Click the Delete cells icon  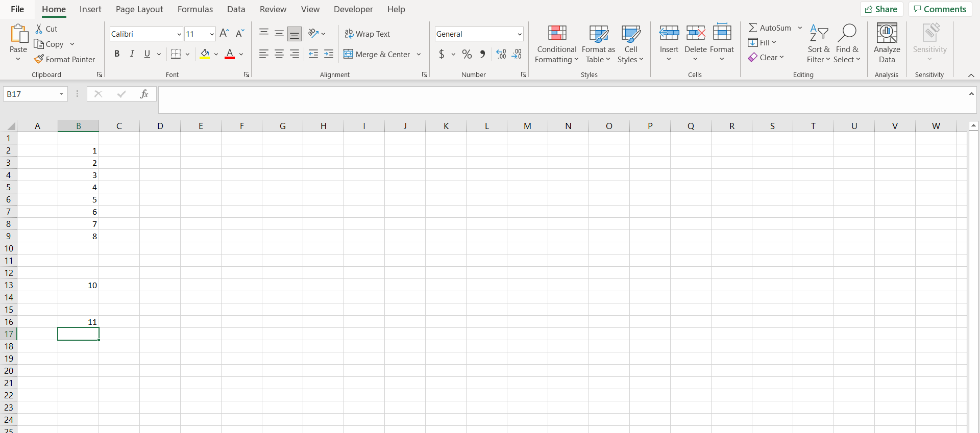tap(695, 33)
